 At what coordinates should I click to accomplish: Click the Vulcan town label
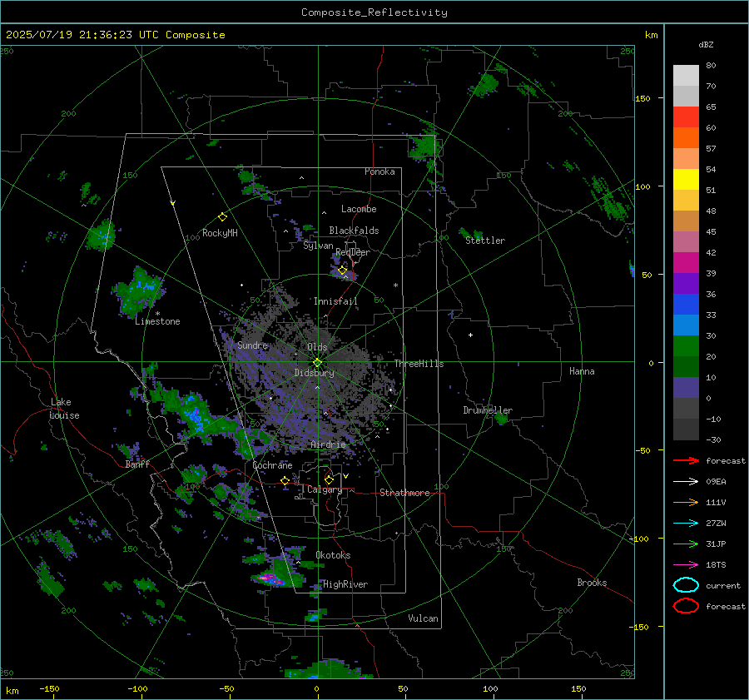(423, 618)
